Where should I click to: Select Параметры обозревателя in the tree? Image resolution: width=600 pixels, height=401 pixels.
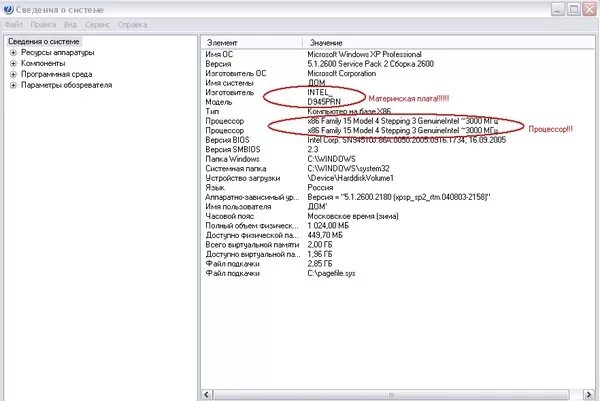click(x=66, y=85)
